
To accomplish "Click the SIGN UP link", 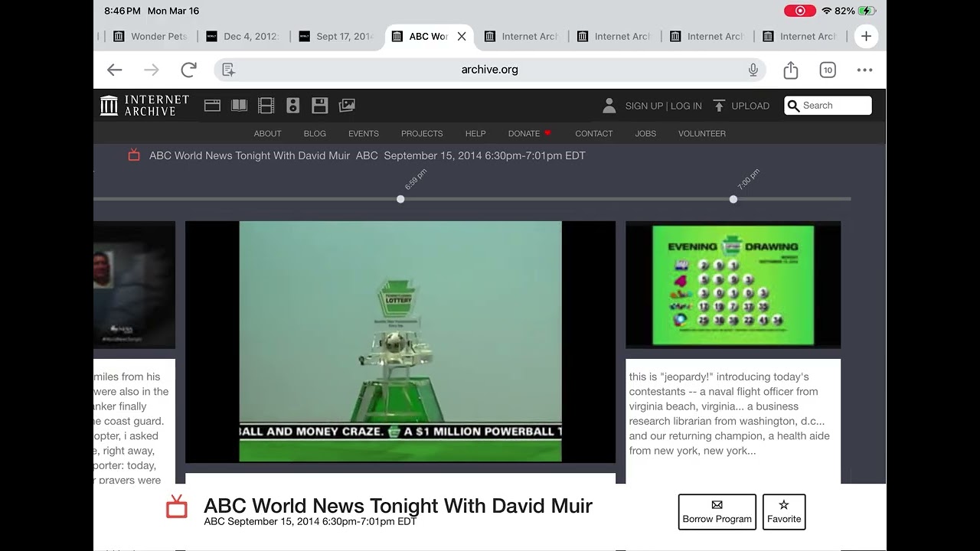I will point(644,106).
